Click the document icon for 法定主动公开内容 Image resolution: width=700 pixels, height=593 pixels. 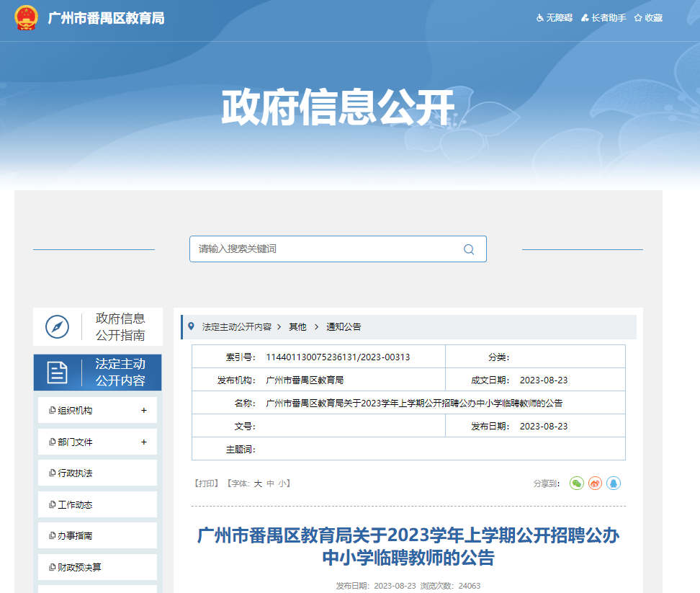coord(58,373)
